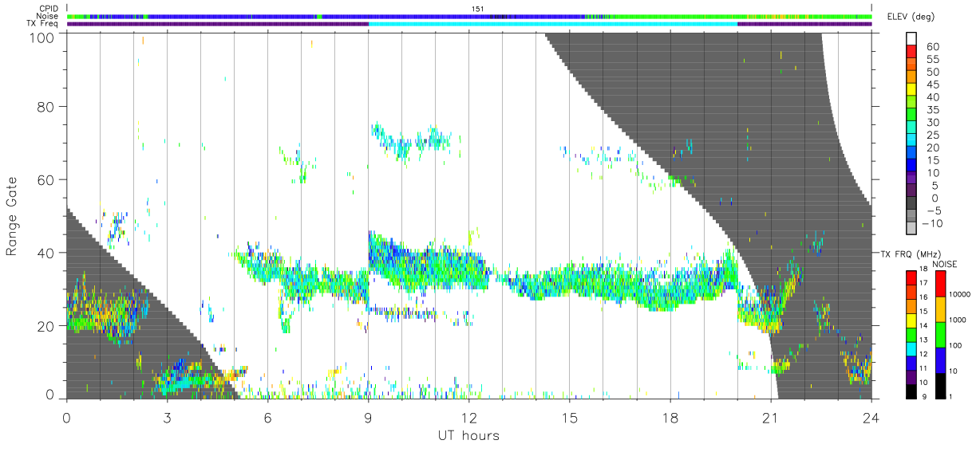Click the cyan segment of TX Freq bar
This screenshot has height=452, width=980.
point(552,24)
